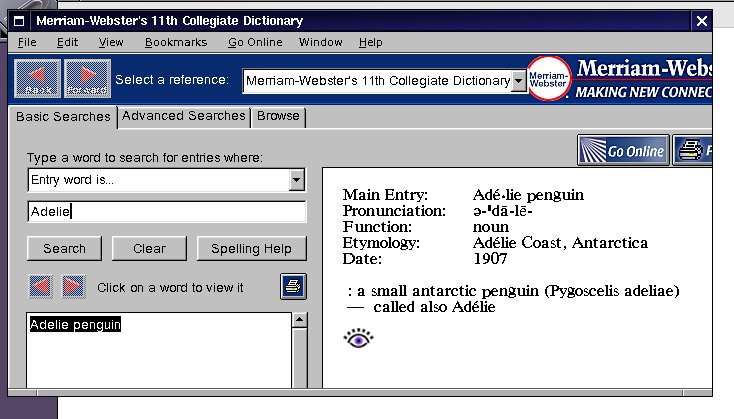Switch to the Browse tab
734x419 pixels.
click(x=278, y=116)
